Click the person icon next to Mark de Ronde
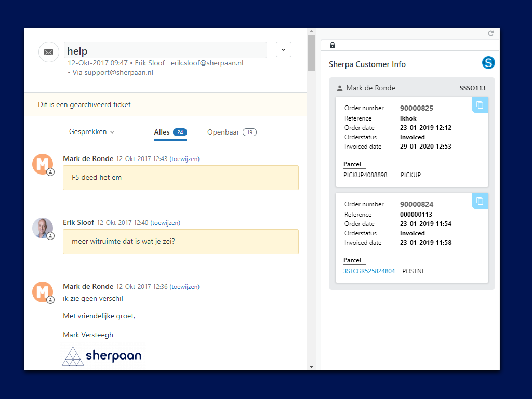Viewport: 532px width, 399px height. [340, 88]
